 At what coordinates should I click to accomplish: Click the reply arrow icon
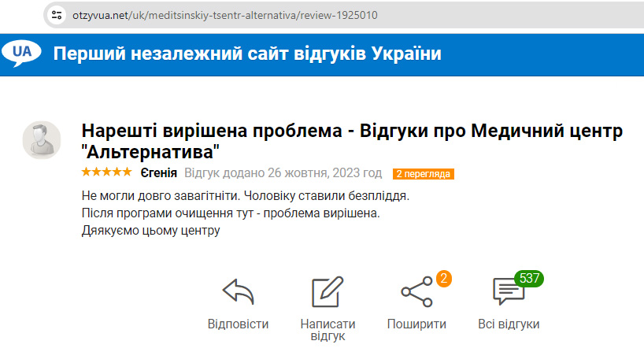tap(238, 292)
